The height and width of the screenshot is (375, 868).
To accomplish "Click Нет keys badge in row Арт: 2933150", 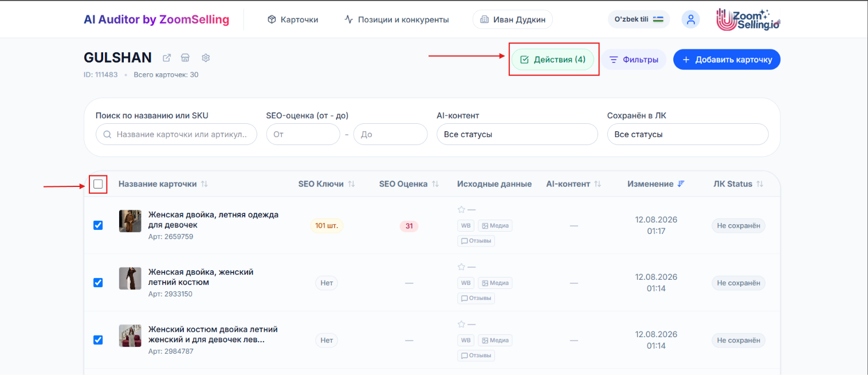I will click(x=327, y=283).
